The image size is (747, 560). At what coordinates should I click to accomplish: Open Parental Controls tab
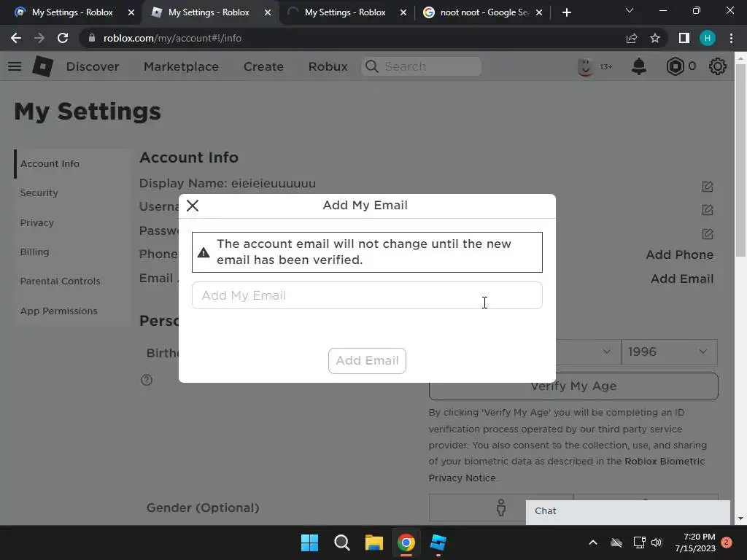point(60,281)
